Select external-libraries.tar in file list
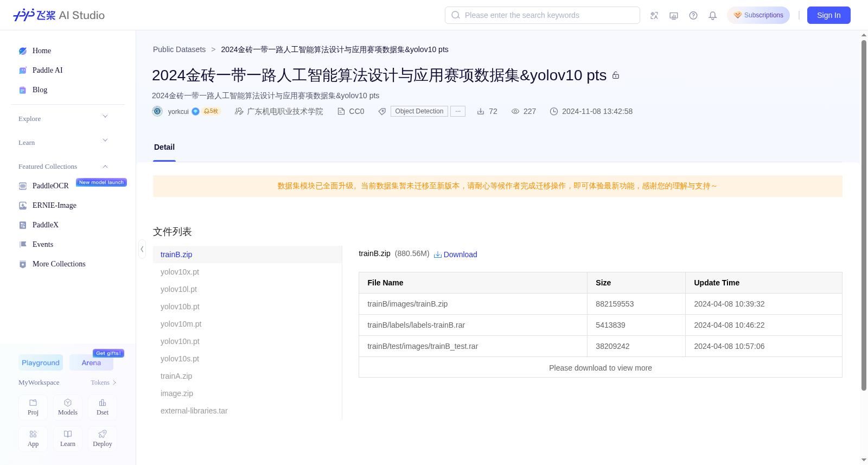Image resolution: width=868 pixels, height=465 pixels. point(247,411)
